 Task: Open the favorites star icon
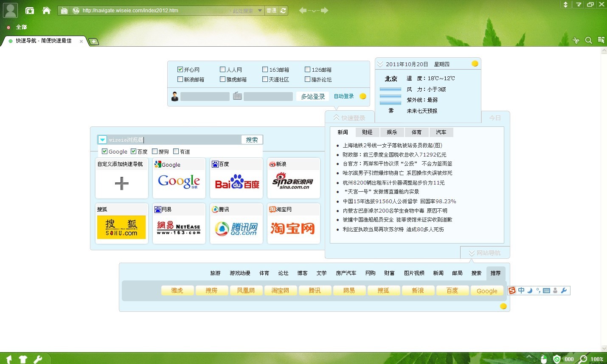click(x=30, y=11)
